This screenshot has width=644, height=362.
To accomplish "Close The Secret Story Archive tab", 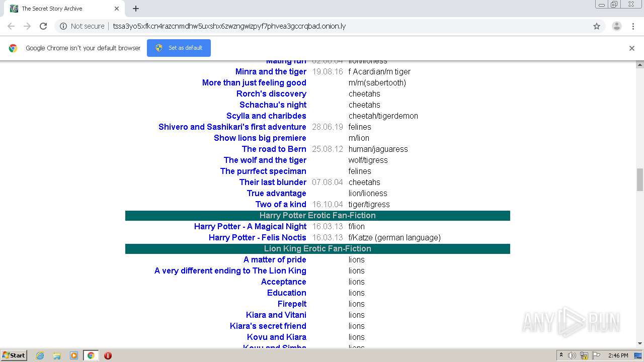I will 117,9.
